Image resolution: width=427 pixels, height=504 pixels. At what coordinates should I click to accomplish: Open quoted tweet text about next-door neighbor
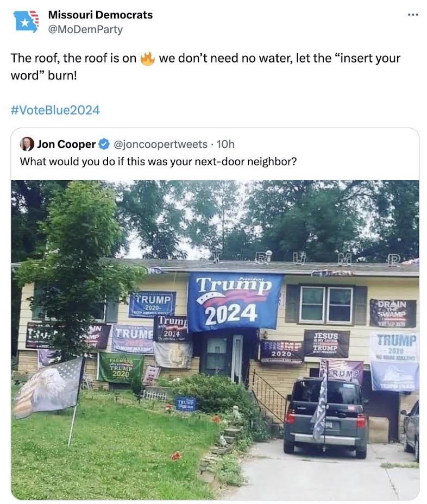point(158,161)
